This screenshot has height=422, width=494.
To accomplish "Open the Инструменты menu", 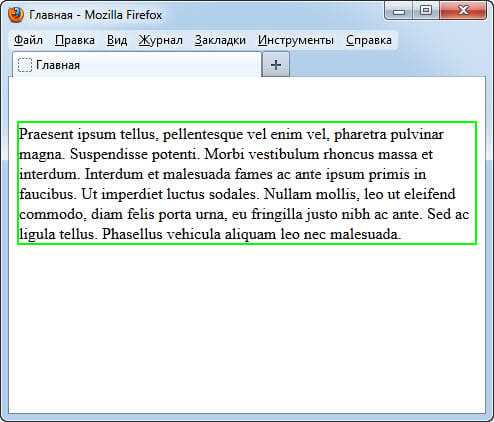I will [x=295, y=40].
